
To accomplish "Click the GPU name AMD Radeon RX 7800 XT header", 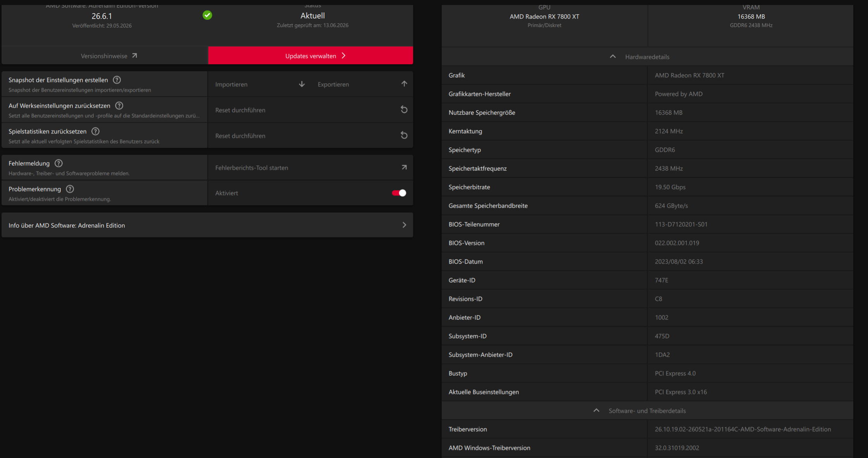I will [x=544, y=16].
